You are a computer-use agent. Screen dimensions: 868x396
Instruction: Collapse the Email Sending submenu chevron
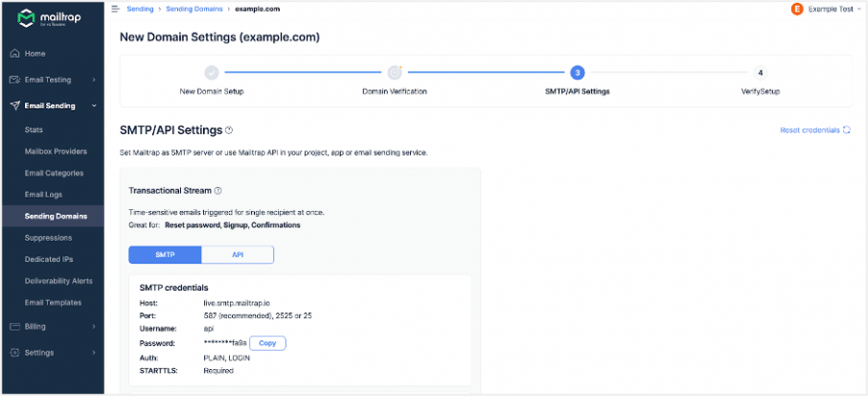click(94, 105)
